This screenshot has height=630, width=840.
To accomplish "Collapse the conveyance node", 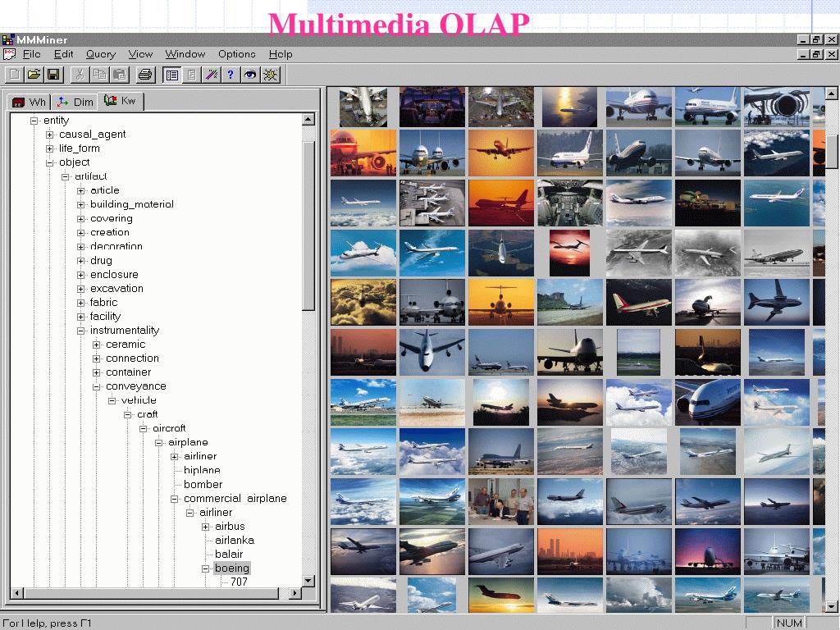I will [97, 386].
